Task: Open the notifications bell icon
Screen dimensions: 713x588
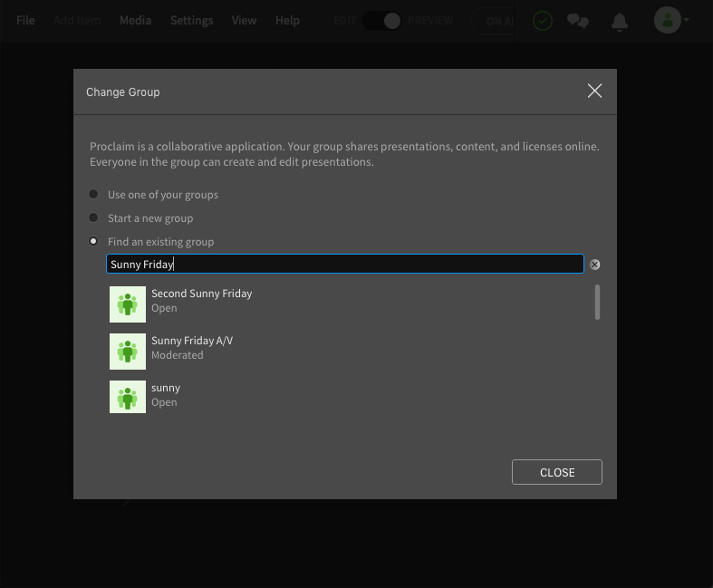Action: 620,22
